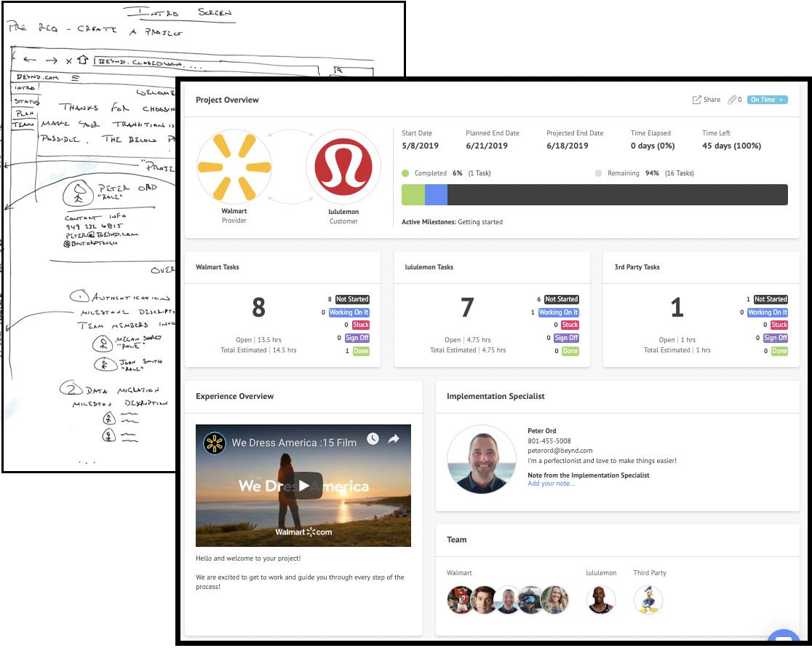The image size is (812, 648).
Task: Click Not Started badge in Walmart Tasks
Action: pos(352,299)
